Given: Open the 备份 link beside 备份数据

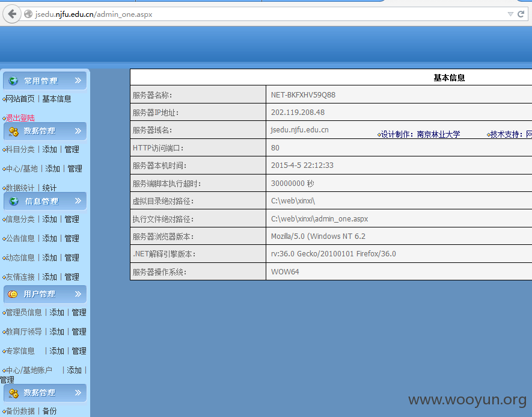Looking at the screenshot, I should tap(49, 411).
